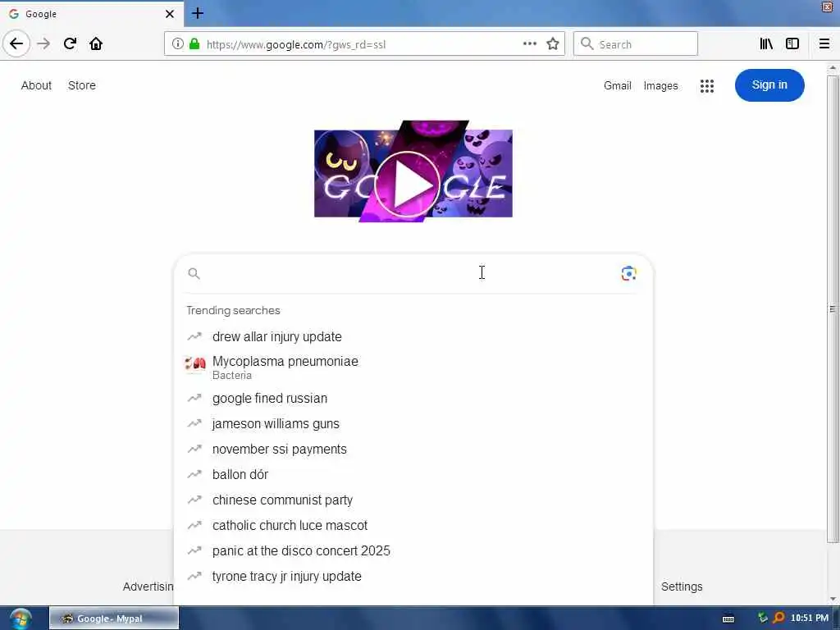Open the Library toolbar icon
The width and height of the screenshot is (840, 630).
click(x=766, y=44)
